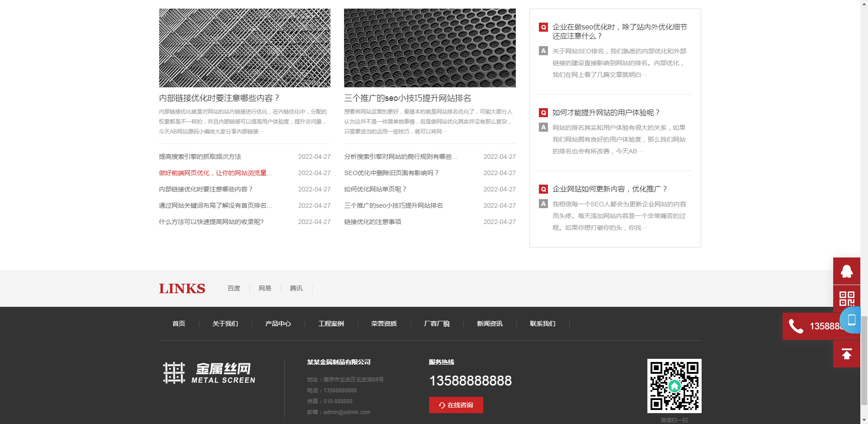Click the QQ penguin chat icon
The height and width of the screenshot is (424, 868).
[x=846, y=271]
